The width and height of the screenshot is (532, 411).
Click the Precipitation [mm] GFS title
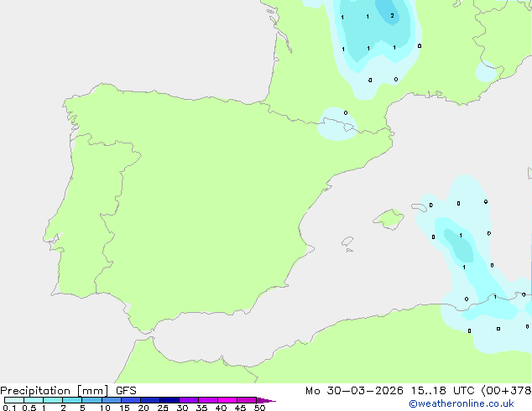(68, 391)
